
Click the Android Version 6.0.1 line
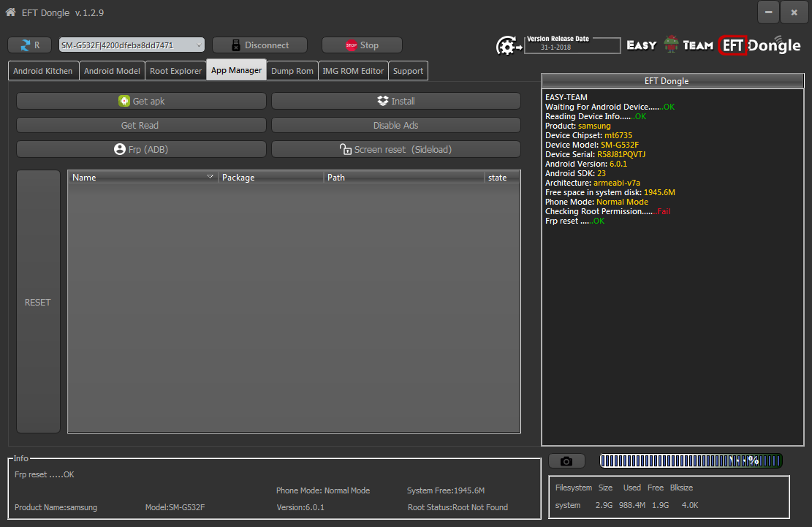[585, 164]
